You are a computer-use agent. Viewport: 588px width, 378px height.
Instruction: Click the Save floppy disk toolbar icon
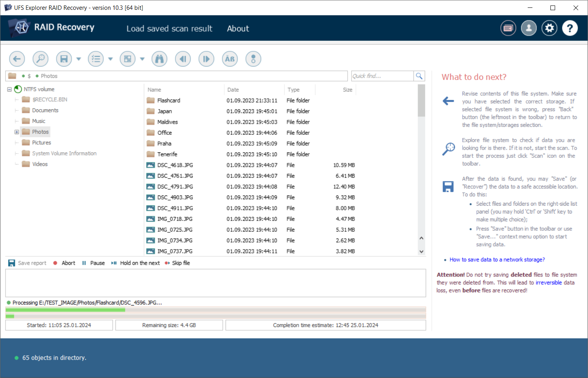coord(64,59)
